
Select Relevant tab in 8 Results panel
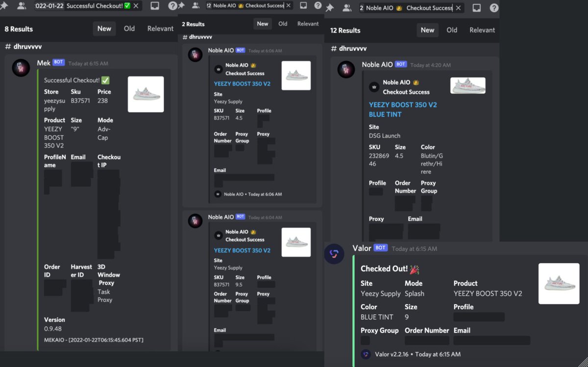point(160,28)
